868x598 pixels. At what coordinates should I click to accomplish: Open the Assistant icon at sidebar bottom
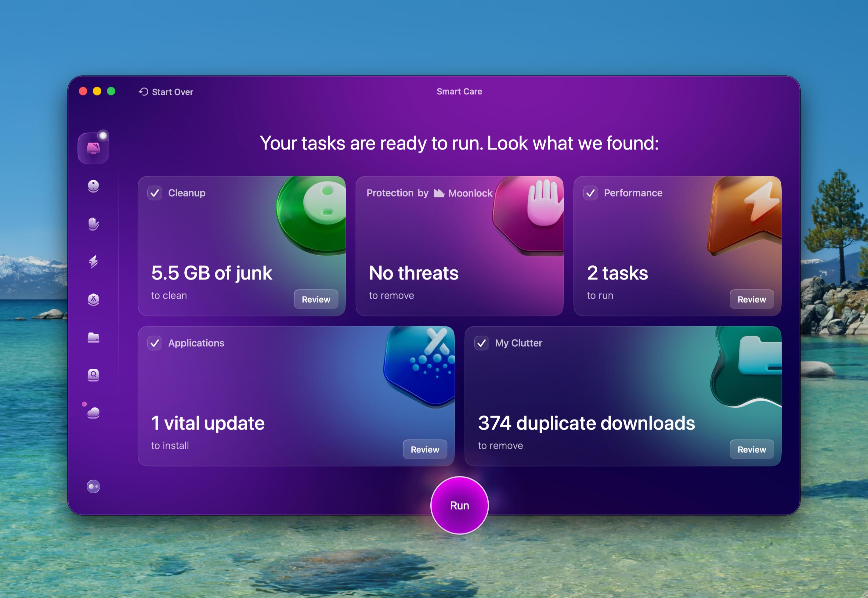click(93, 486)
